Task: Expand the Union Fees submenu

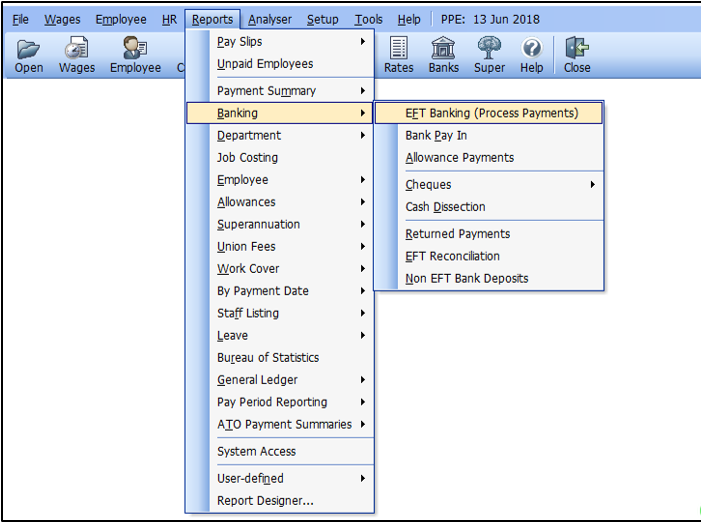Action: (280, 247)
